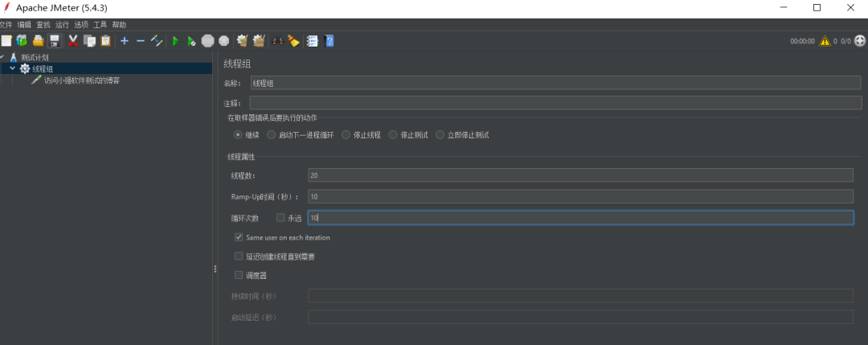This screenshot has width=868, height=345.
Task: Select 访问小强软件测试的博客 sampler in tree
Action: (x=81, y=80)
